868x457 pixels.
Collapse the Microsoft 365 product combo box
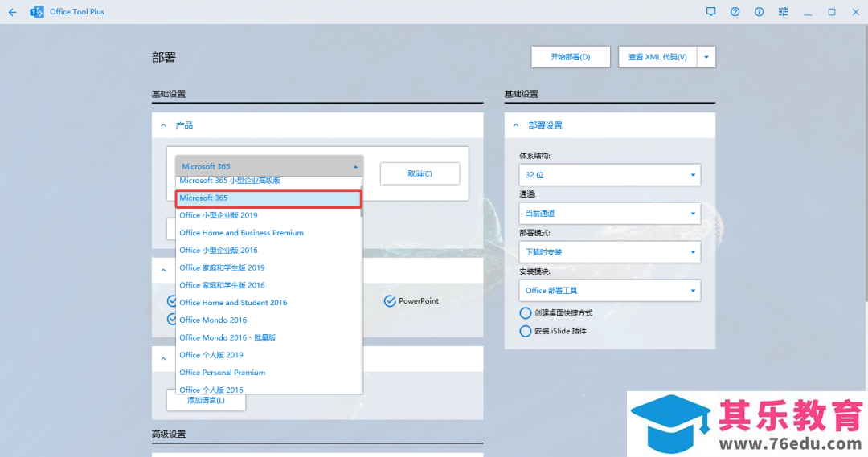click(269, 166)
